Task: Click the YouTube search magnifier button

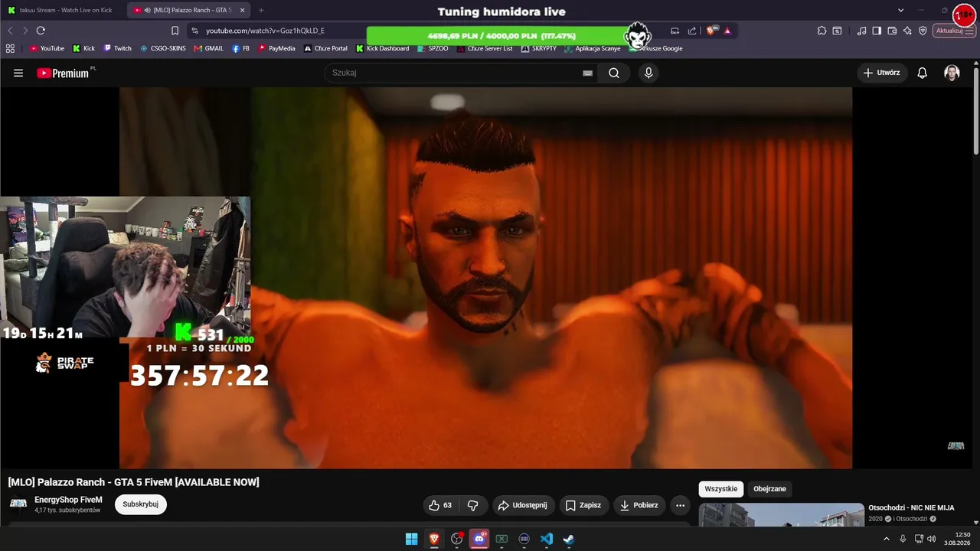Action: pyautogui.click(x=614, y=73)
